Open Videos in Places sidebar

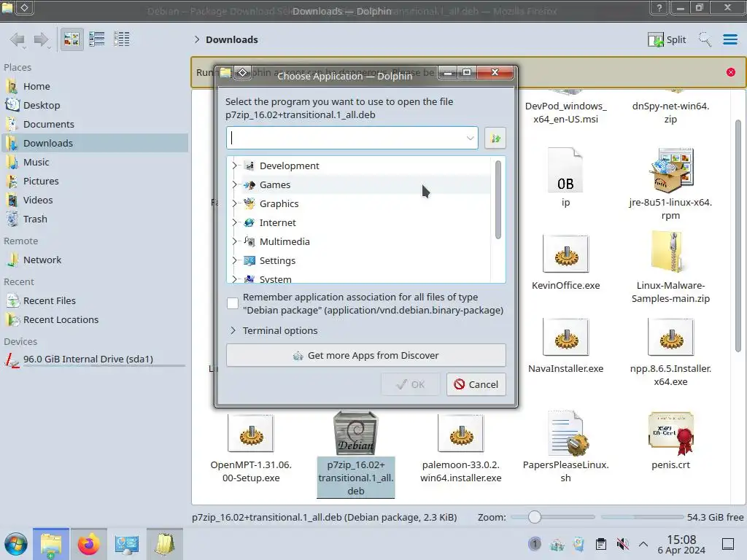95,201
